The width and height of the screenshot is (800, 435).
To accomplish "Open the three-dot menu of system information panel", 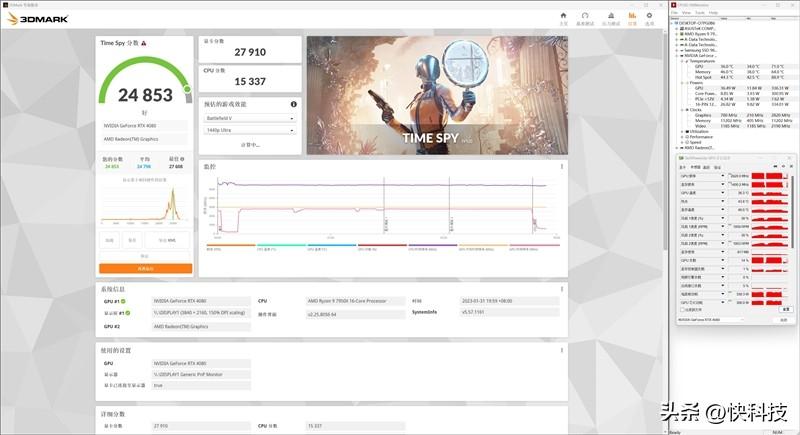I will pos(562,289).
